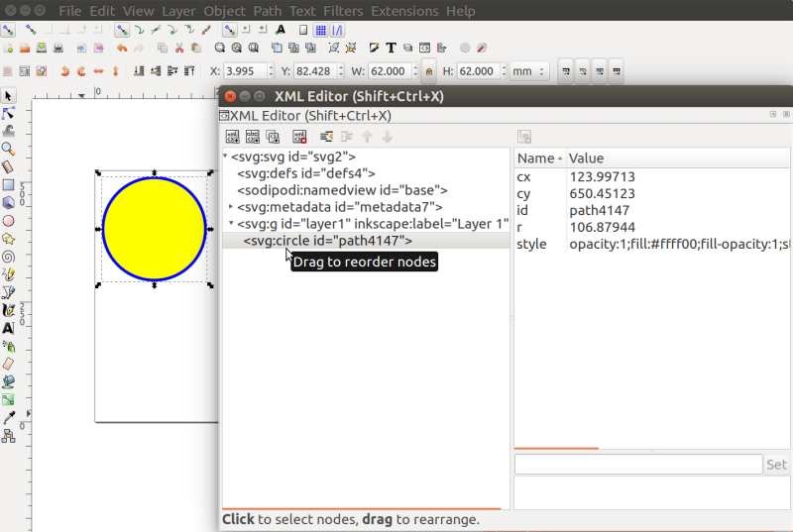The width and height of the screenshot is (793, 532).
Task: Click the Duplicate node icon
Action: 273,137
